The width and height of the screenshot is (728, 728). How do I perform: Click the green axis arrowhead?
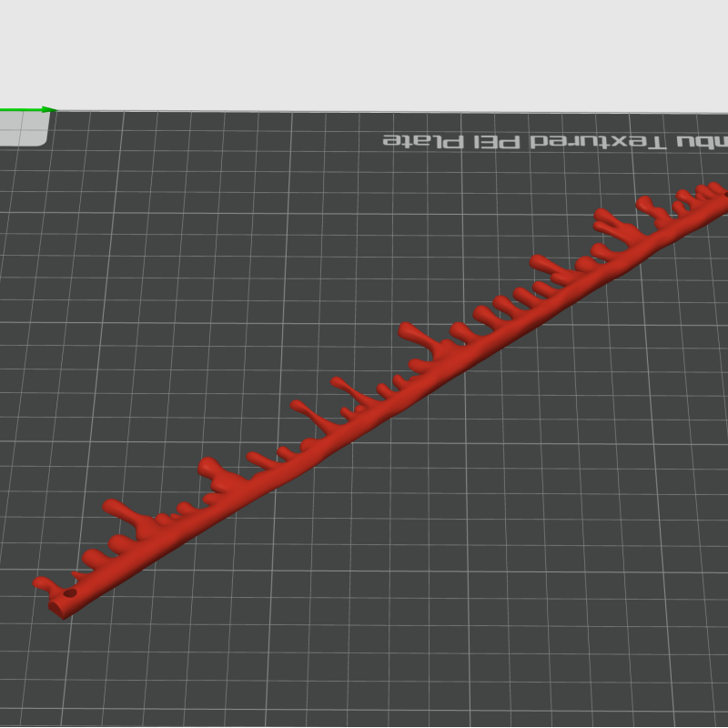click(x=49, y=110)
